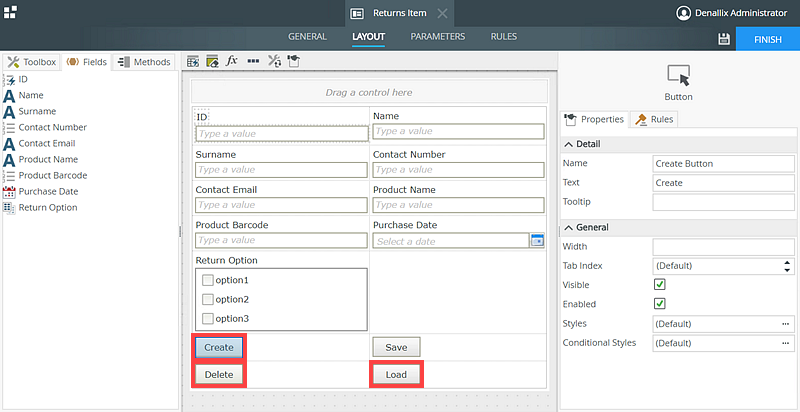The height and width of the screenshot is (412, 800).
Task: Collapse the General properties section
Action: click(569, 227)
